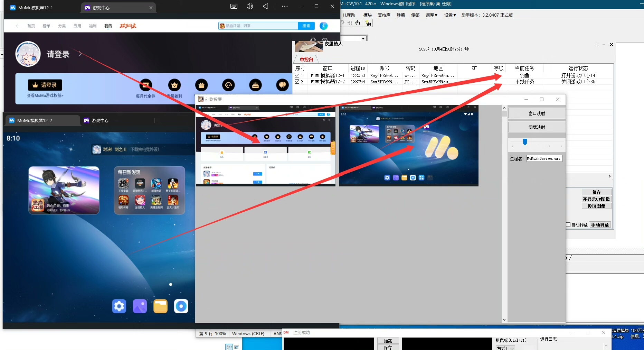
Task: Click the 幻影投屏 vertical scrollbar down arrow
Action: (504, 320)
